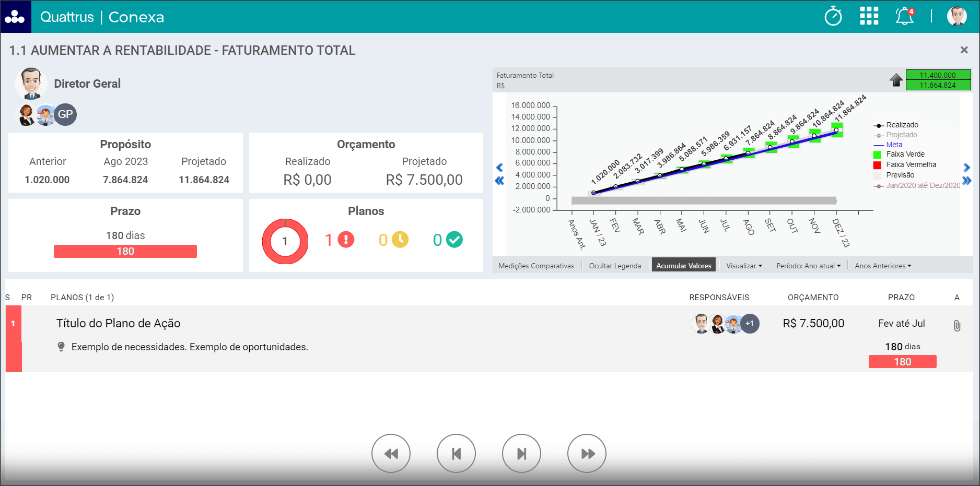Viewport: 980px width, 486px height.
Task: Click the attachment paperclip icon
Action: pos(956,326)
